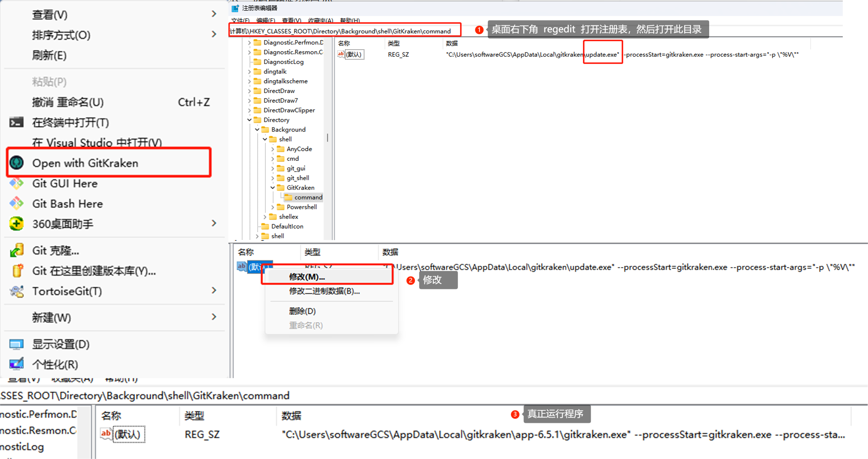The height and width of the screenshot is (459, 868).
Task: Click 撤消 重命名(U) menu entry
Action: coord(114,102)
